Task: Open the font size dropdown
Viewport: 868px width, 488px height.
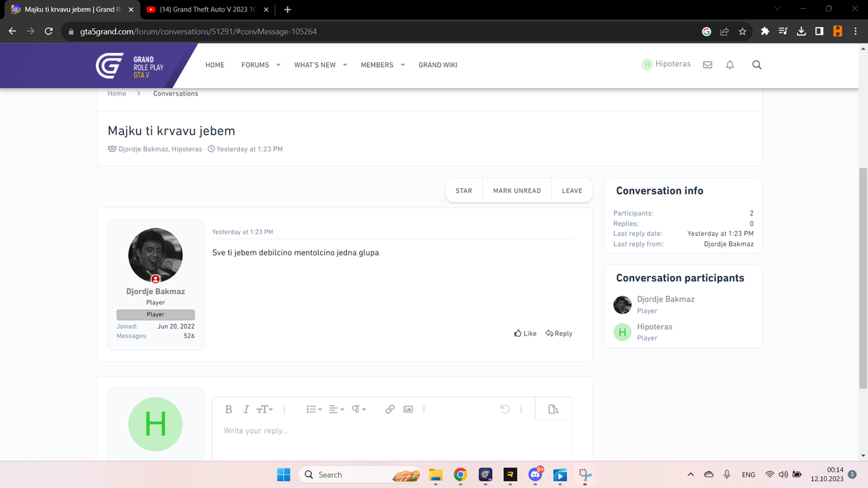Action: tap(264, 409)
